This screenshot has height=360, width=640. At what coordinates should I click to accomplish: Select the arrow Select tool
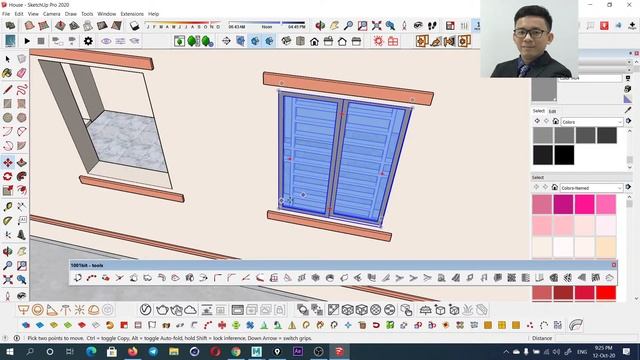7,60
